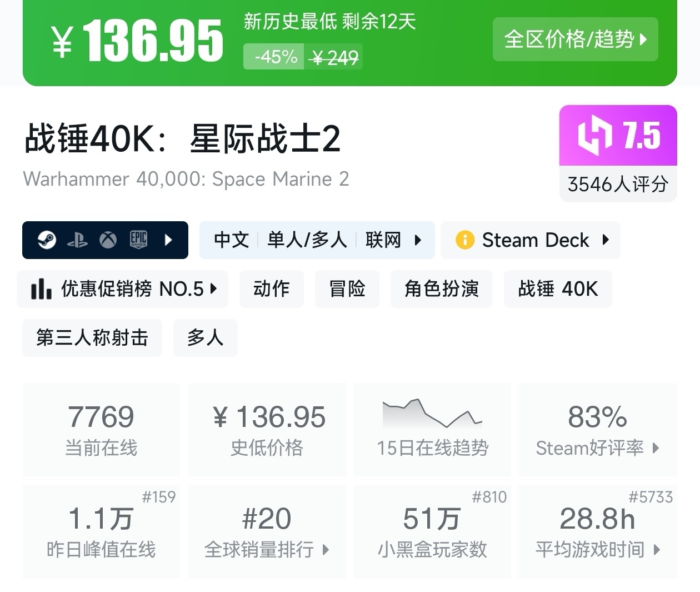The width and height of the screenshot is (700, 592).
Task: Click the #810 rank label
Action: tap(489, 497)
